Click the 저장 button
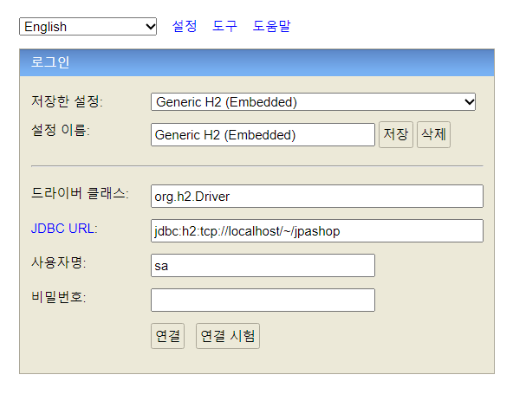Image resolution: width=526 pixels, height=420 pixels. [x=396, y=135]
